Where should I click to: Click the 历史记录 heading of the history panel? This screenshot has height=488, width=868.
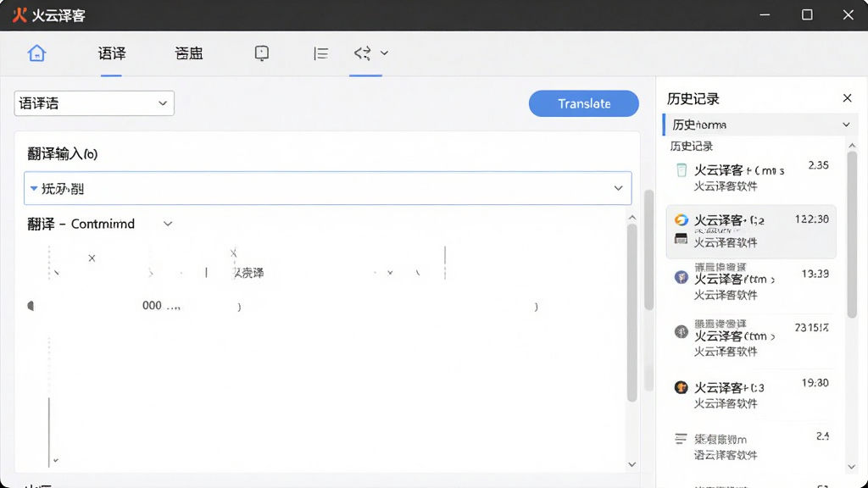[x=693, y=99]
